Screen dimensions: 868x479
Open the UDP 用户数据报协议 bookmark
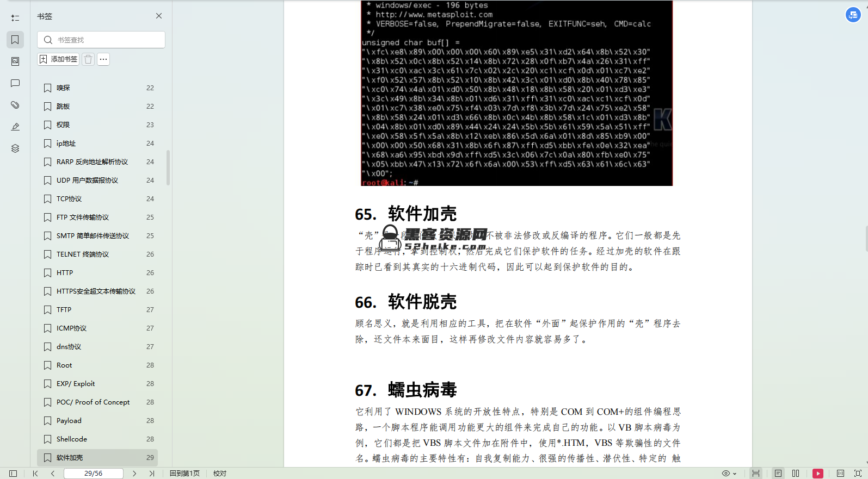tap(97, 181)
